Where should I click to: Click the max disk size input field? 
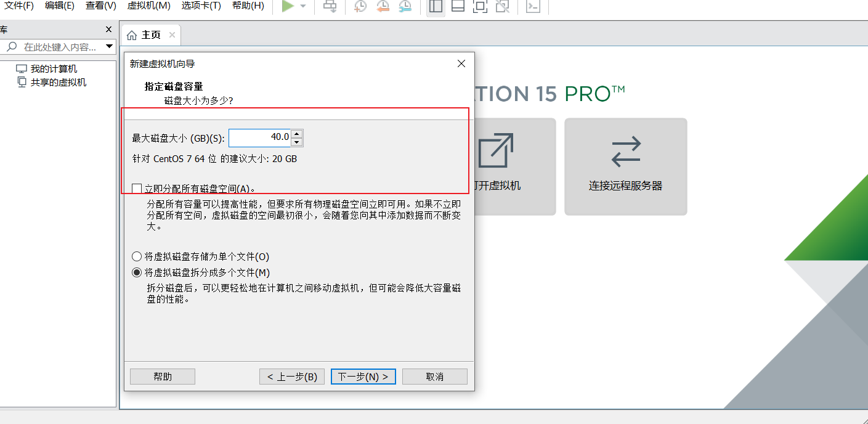tap(259, 137)
